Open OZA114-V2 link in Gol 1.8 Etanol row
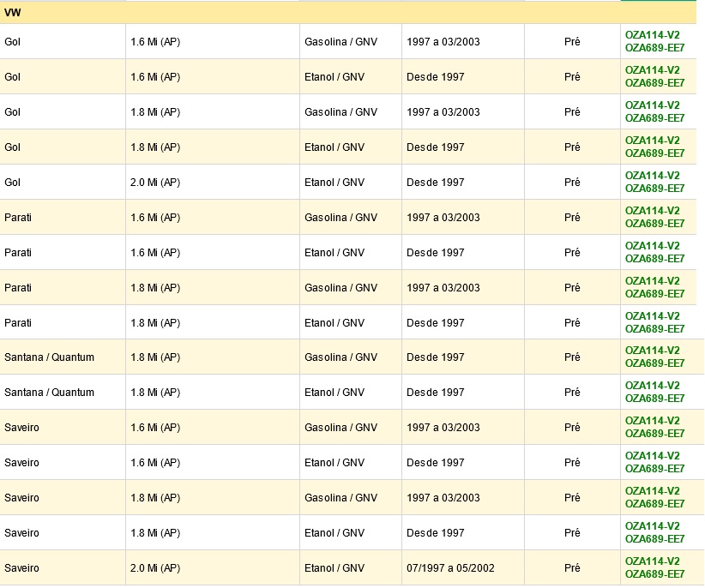705x588 pixels. (652, 141)
